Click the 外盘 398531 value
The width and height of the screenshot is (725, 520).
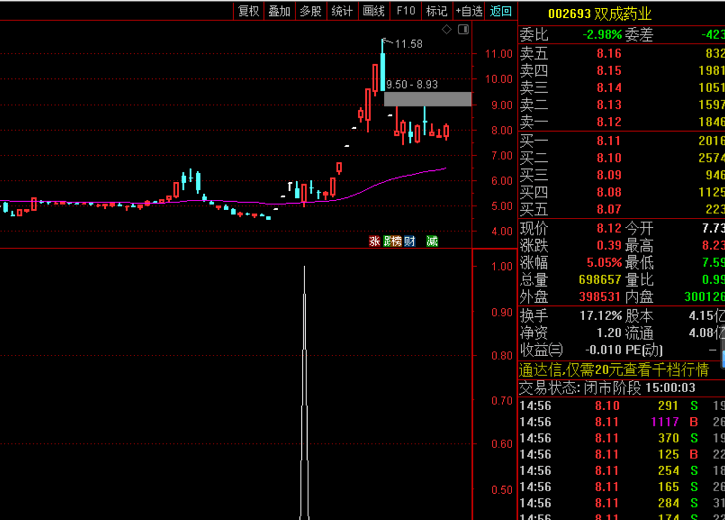(x=600, y=297)
